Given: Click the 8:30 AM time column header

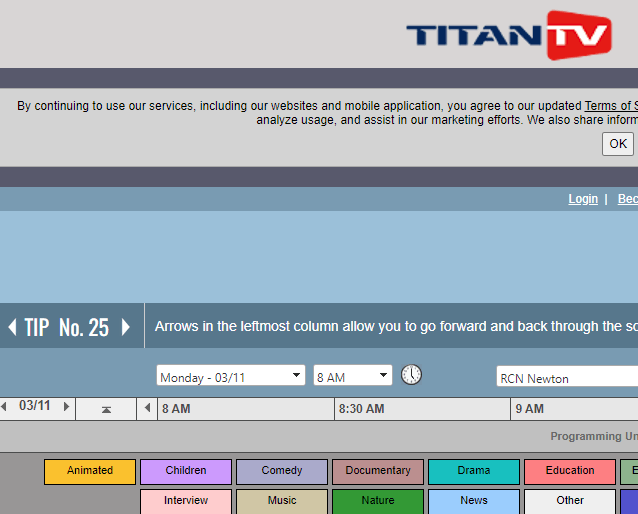Looking at the screenshot, I should (422, 409).
